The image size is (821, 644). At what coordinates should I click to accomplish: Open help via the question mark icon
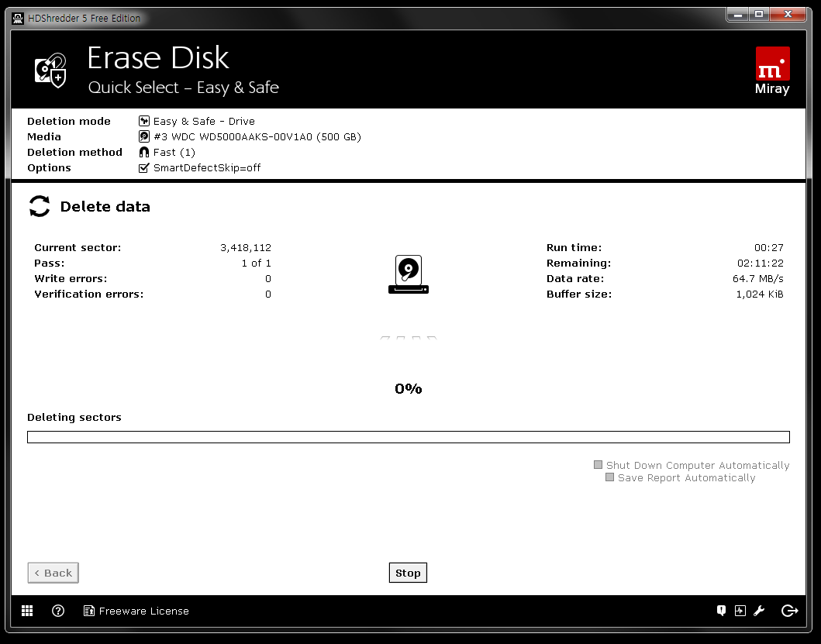(x=58, y=611)
